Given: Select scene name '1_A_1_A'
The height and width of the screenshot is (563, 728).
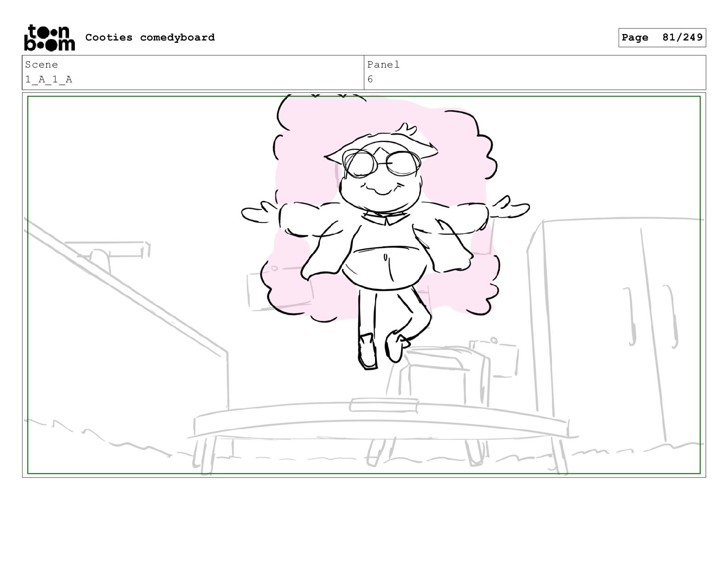Looking at the screenshot, I should pos(48,80).
